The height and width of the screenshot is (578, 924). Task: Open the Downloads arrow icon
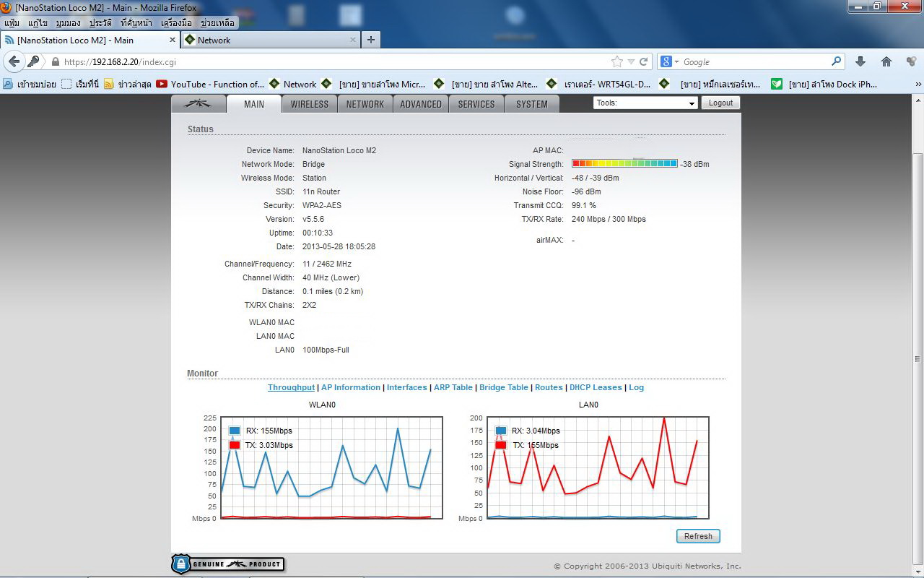(860, 61)
